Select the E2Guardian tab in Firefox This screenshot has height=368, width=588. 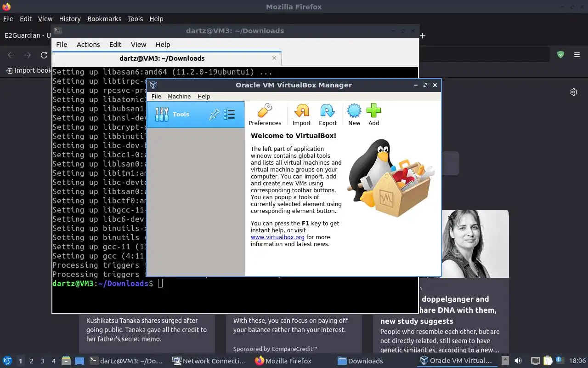pos(27,35)
